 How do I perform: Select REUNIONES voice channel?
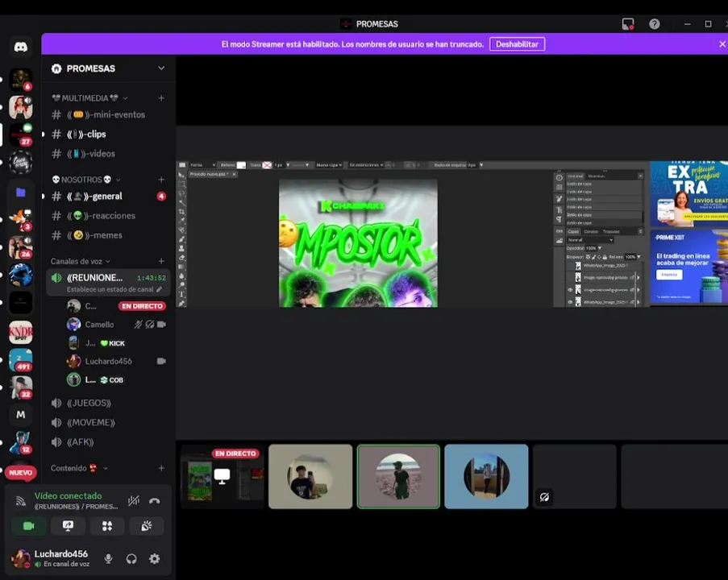pyautogui.click(x=108, y=282)
